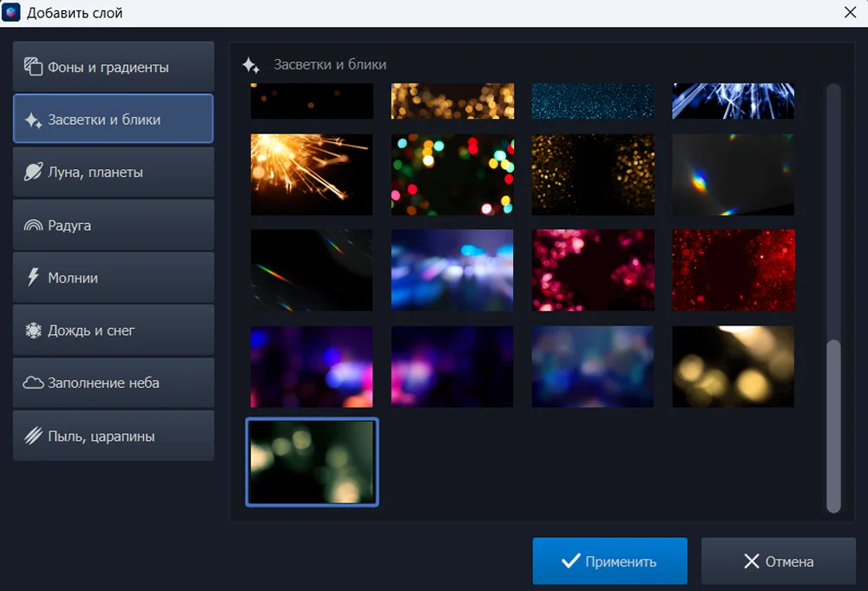This screenshot has height=591, width=868.
Task: Click the cloud icon beside Заполнение неба
Action: [33, 383]
